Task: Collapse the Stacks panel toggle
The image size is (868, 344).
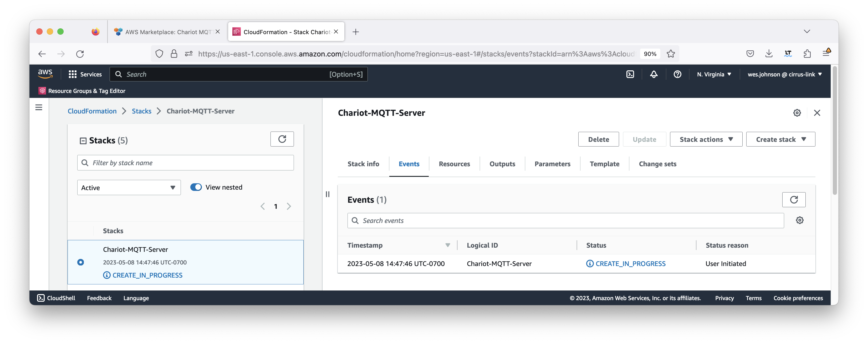Action: click(83, 141)
